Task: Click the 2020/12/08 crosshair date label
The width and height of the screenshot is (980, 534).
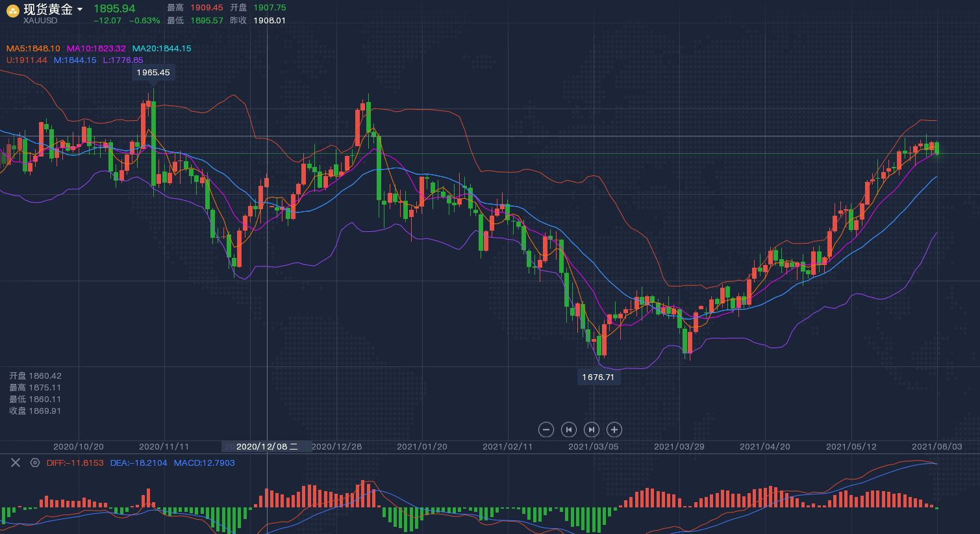Action: pos(266,447)
